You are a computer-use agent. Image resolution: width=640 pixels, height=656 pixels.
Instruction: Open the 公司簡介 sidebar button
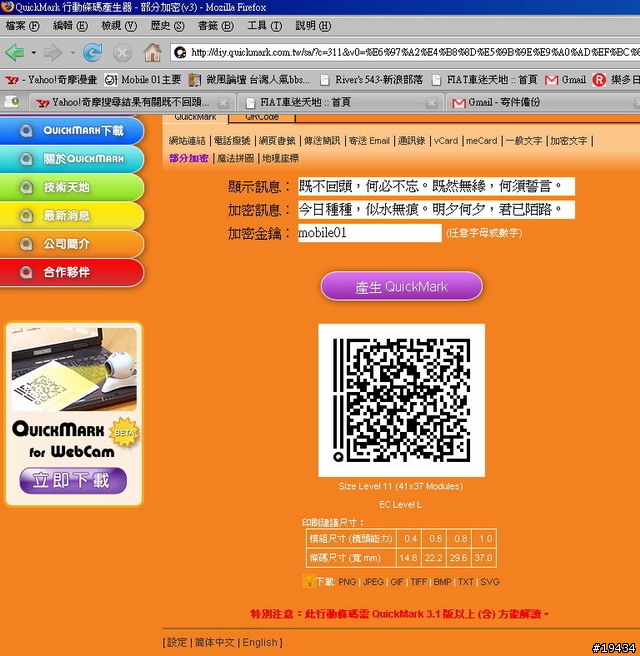click(x=72, y=244)
